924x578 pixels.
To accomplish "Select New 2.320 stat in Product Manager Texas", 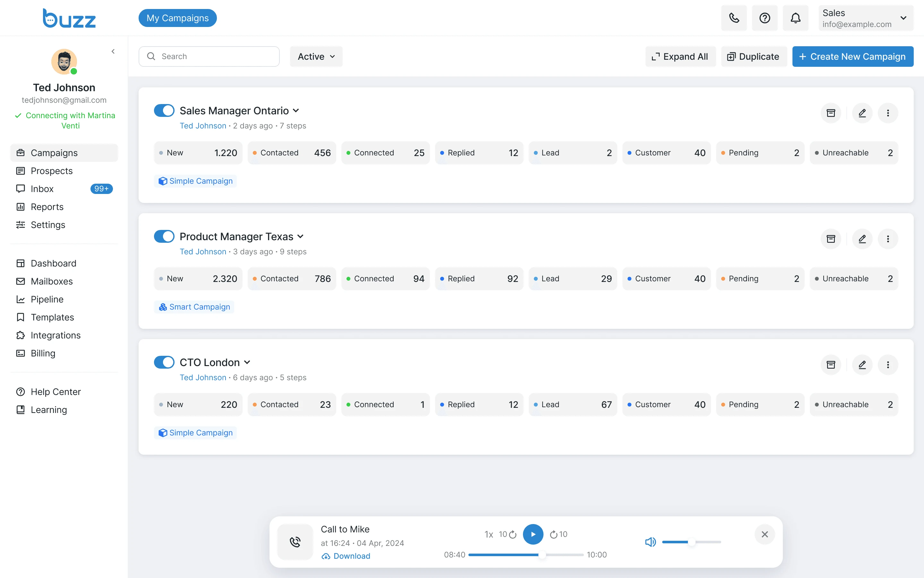I will [x=198, y=278].
